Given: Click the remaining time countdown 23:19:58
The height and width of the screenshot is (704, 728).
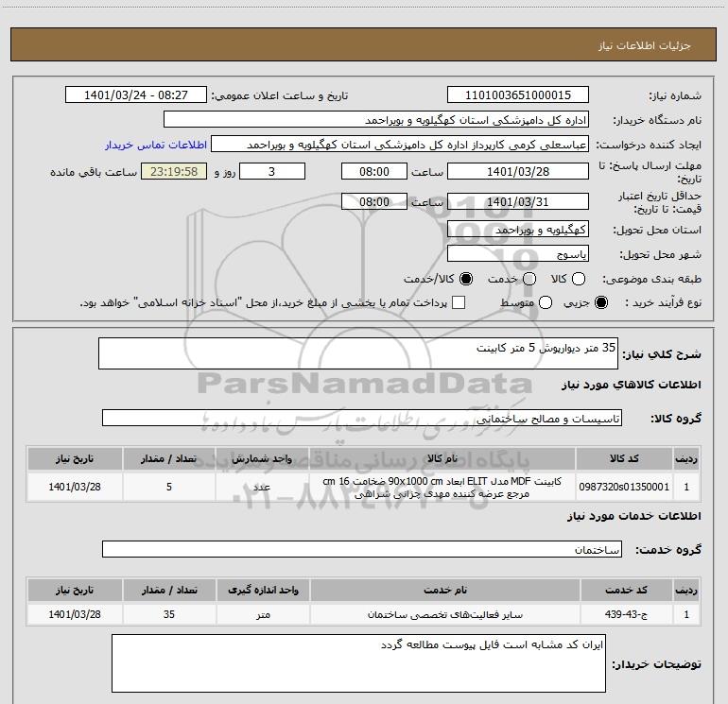Looking at the screenshot, I should point(174,172).
